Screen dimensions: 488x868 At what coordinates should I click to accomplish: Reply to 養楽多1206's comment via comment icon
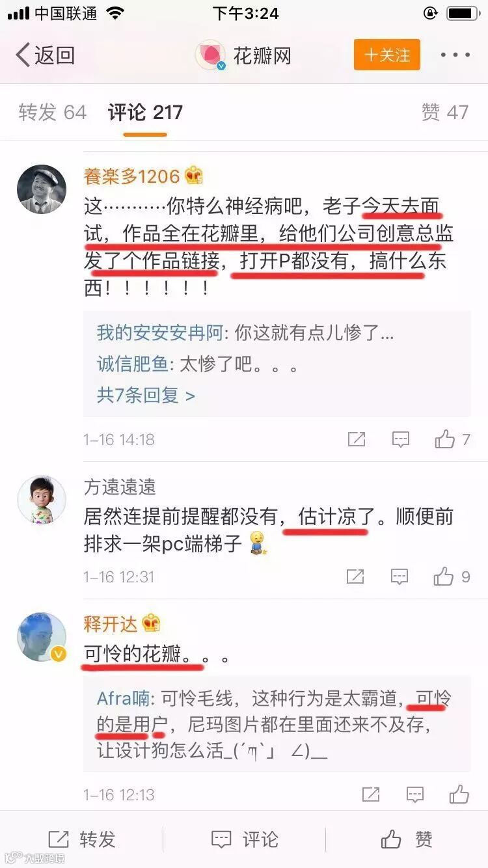(401, 440)
